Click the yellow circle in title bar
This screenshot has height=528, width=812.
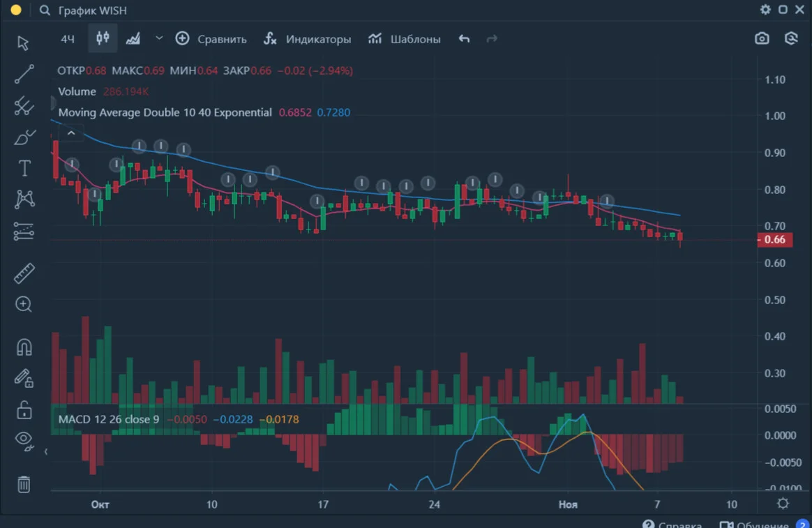[16, 10]
